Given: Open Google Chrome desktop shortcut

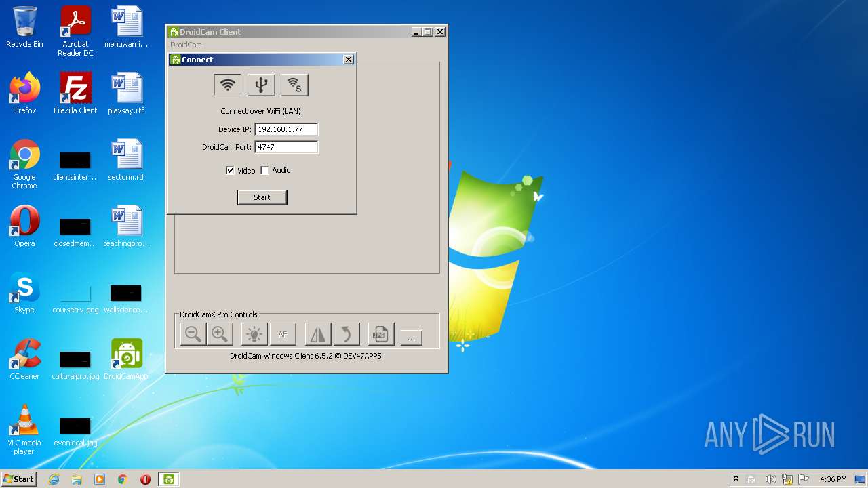Looking at the screenshot, I should (x=24, y=164).
